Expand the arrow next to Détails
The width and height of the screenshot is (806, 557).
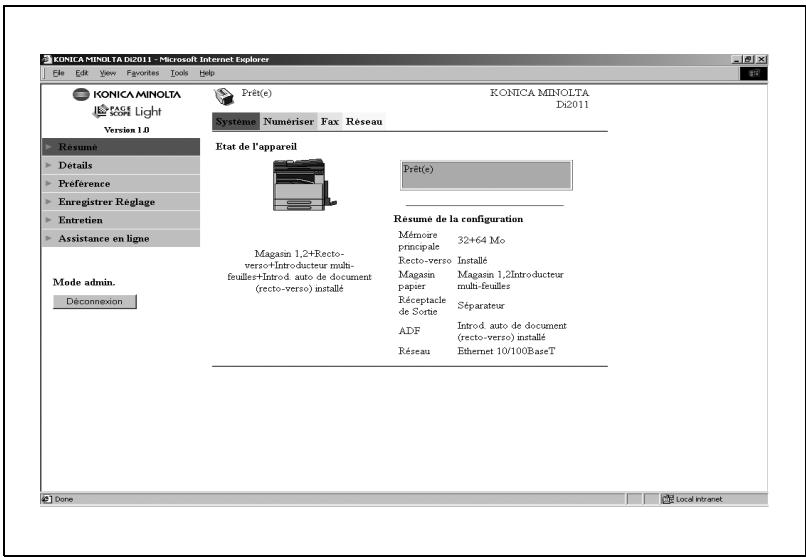tap(49, 165)
